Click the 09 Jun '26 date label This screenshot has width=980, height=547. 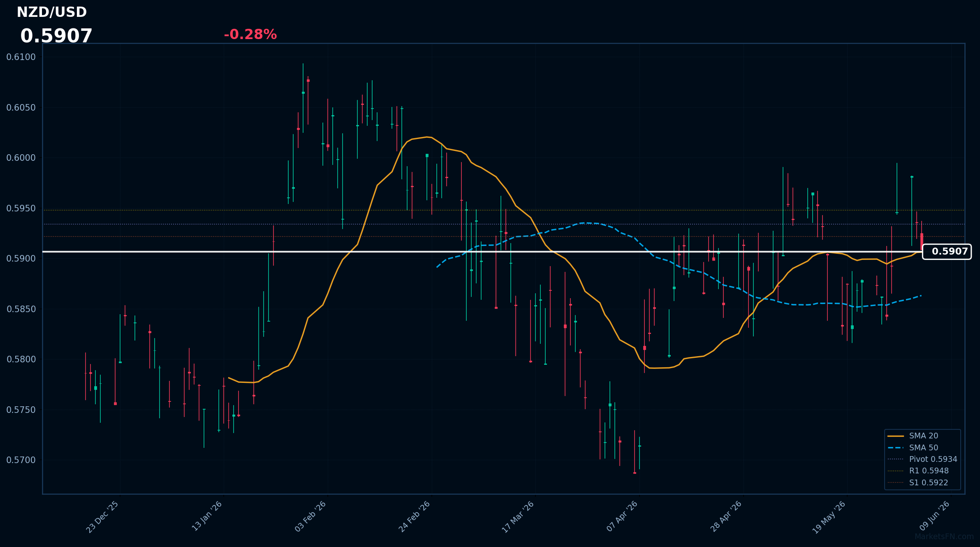pos(934,516)
